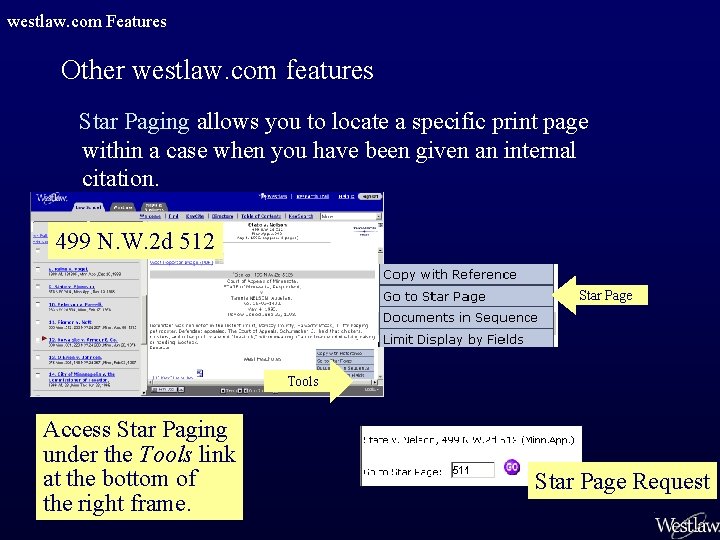
Task: Open the Directory toolbar link
Action: click(x=223, y=216)
